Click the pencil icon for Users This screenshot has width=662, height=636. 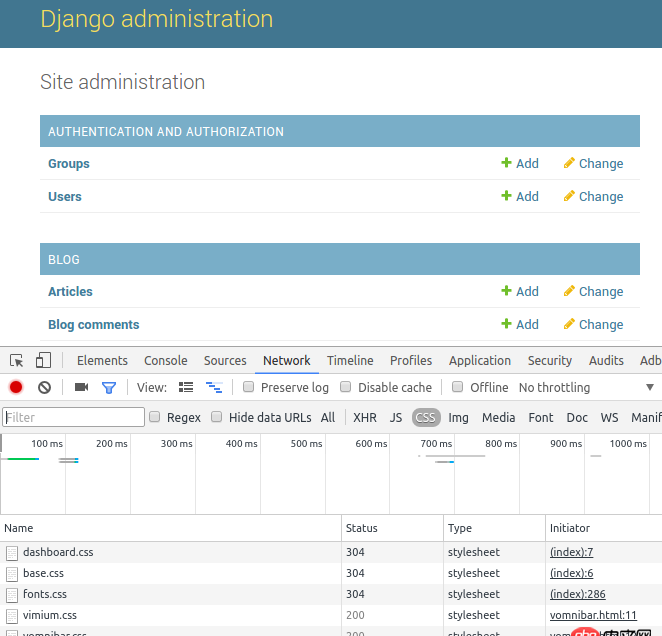[x=569, y=196]
